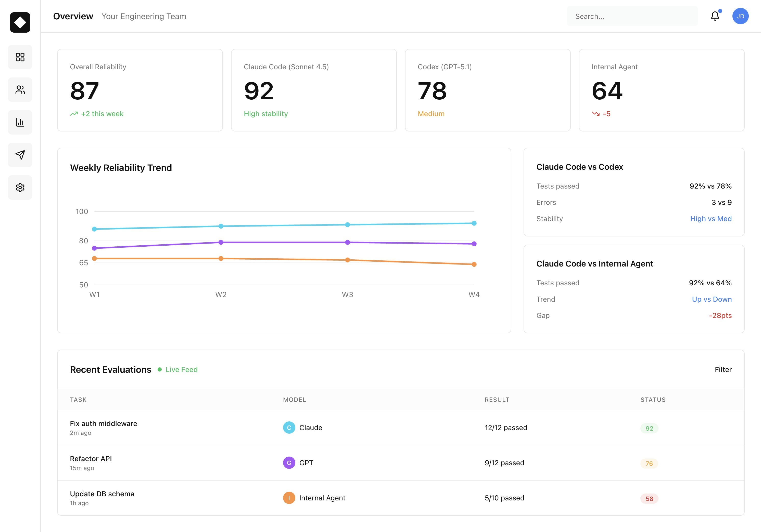Viewport: 761px width, 532px height.
Task: Click the High vs Med stability link
Action: tap(711, 219)
